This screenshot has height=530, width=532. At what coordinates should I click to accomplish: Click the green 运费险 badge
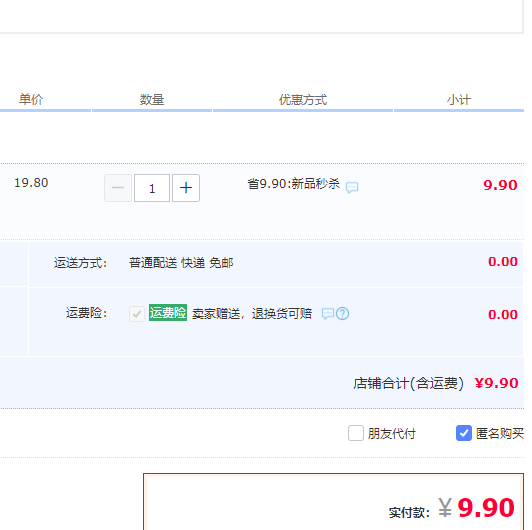point(168,313)
